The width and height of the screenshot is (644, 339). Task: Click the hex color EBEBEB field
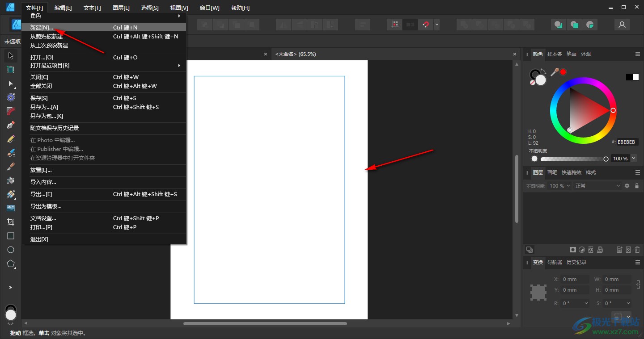[x=628, y=142]
